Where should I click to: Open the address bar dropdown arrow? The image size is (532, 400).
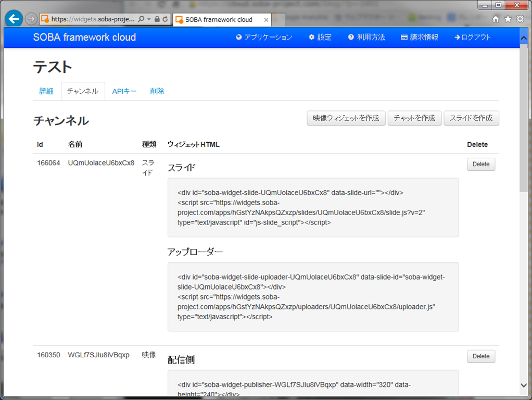click(149, 19)
